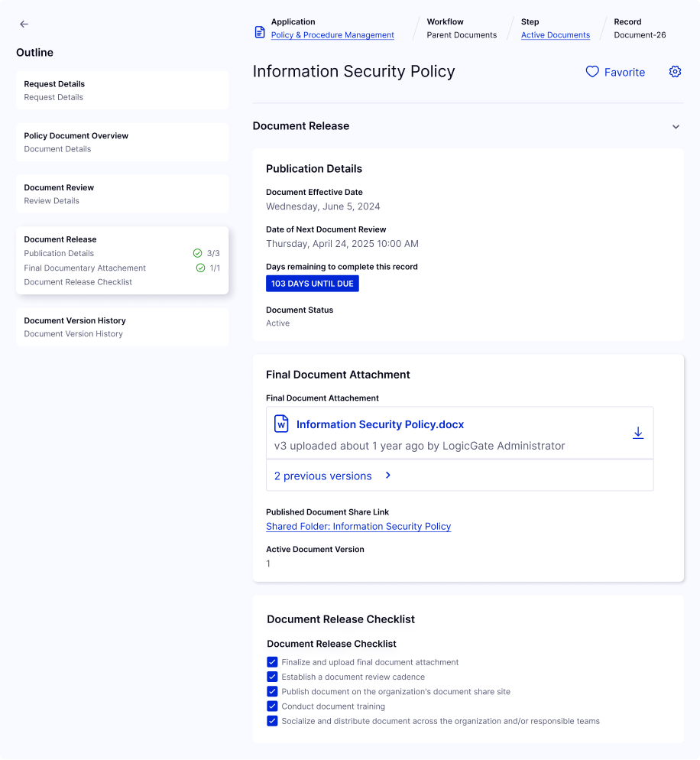Click the Favorite heart icon
Image resolution: width=700 pixels, height=760 pixels.
tap(592, 72)
